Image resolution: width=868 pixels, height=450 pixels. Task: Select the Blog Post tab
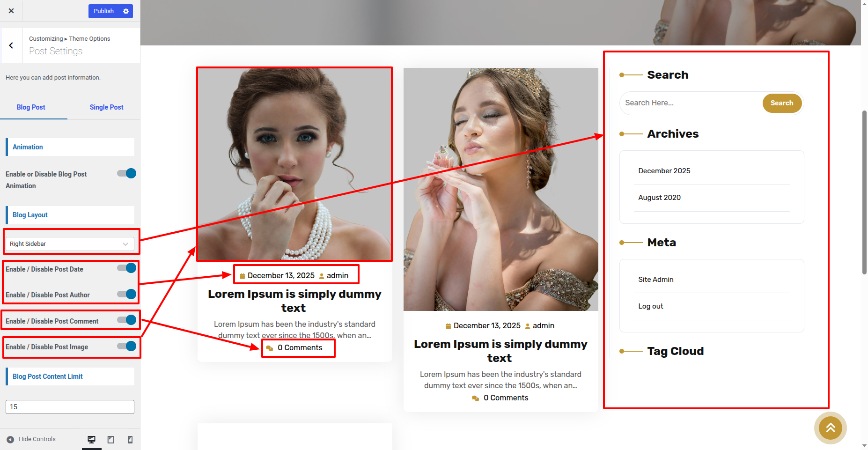coord(31,107)
